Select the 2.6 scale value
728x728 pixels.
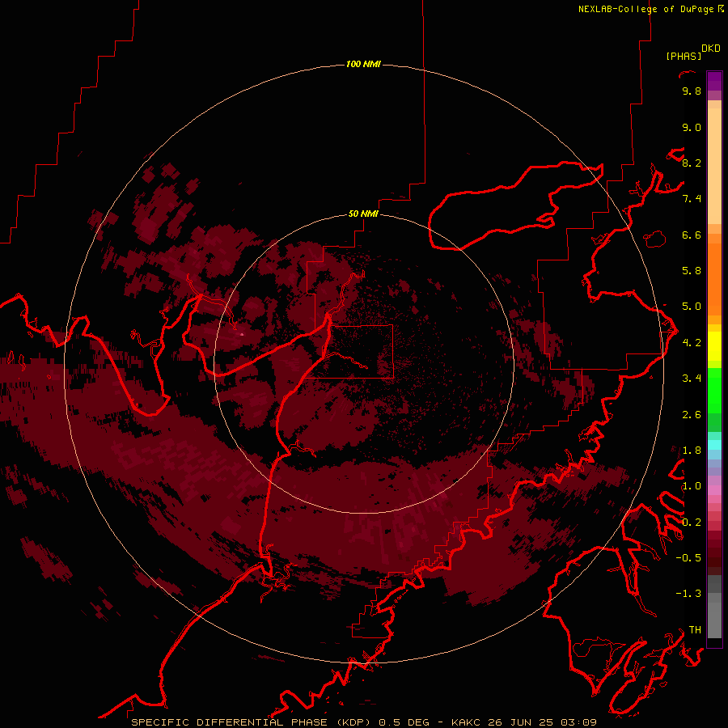(x=692, y=415)
